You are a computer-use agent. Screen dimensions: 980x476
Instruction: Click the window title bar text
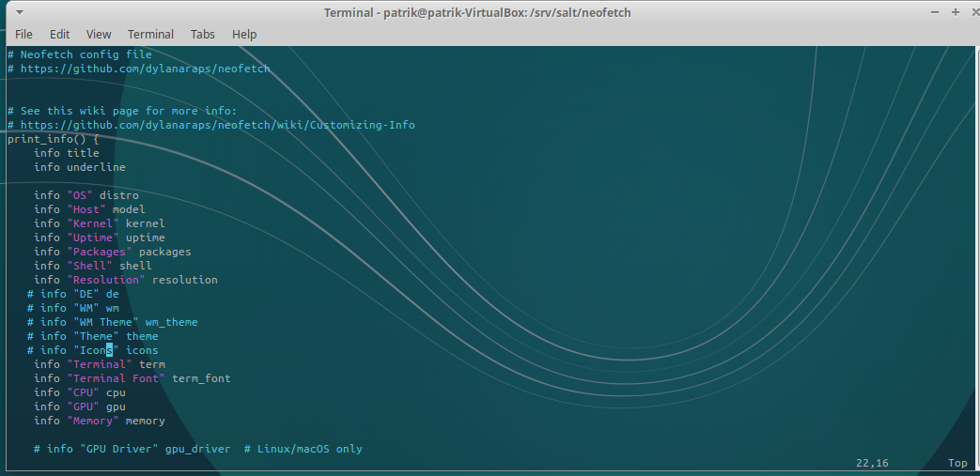pyautogui.click(x=489, y=12)
